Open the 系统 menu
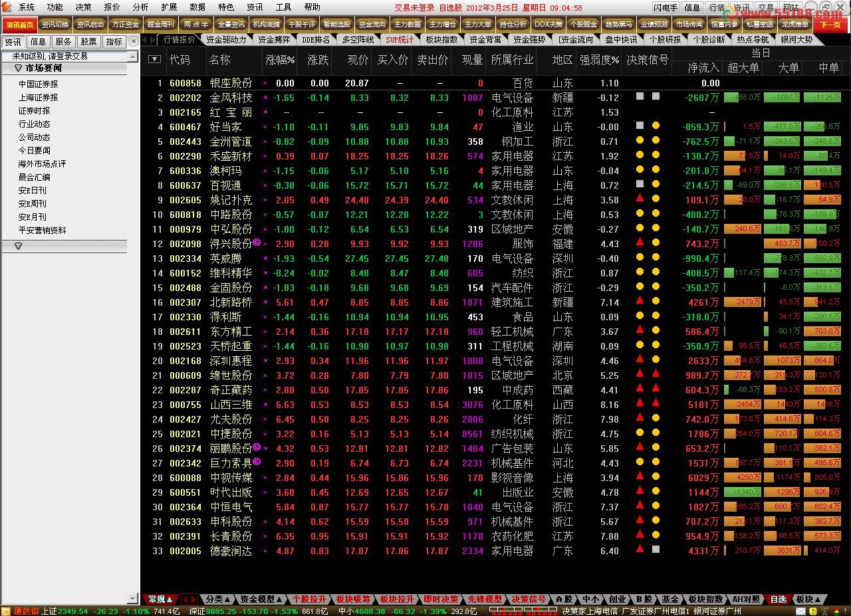This screenshot has width=851, height=616. (x=27, y=7)
